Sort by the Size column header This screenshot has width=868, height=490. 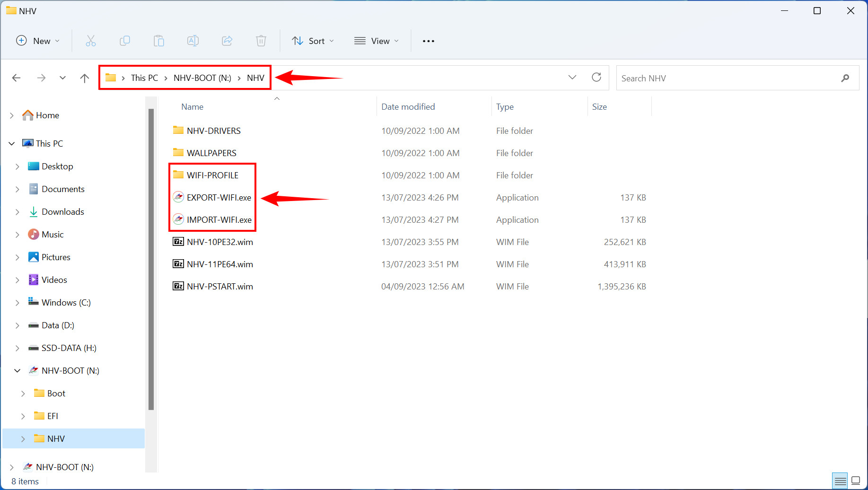click(x=599, y=107)
